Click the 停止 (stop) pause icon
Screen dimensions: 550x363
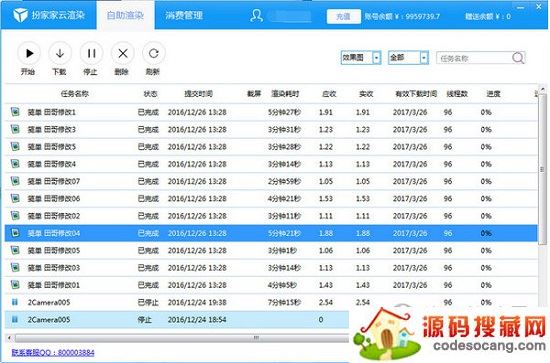92,53
